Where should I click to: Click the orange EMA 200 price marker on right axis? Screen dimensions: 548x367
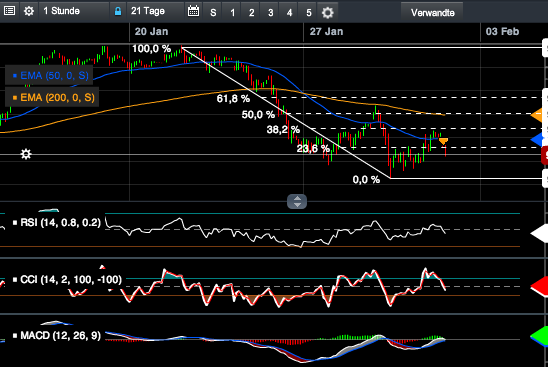[538, 115]
